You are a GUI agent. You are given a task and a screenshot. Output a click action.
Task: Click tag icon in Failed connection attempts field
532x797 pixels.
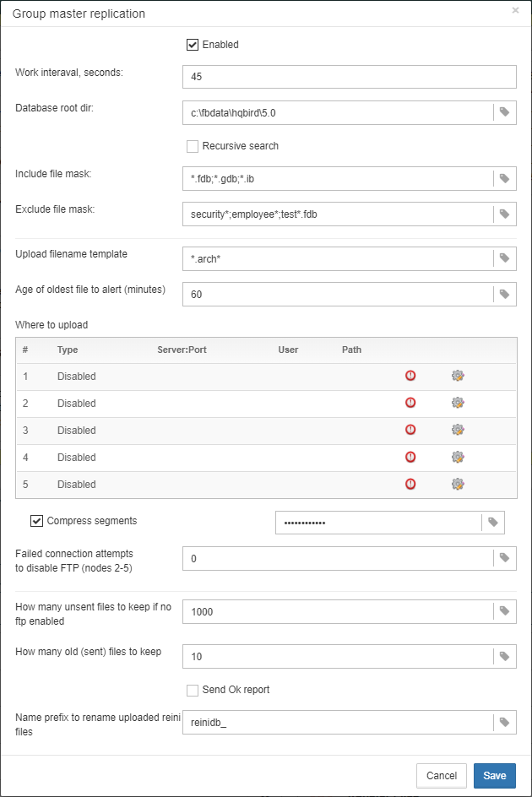pos(504,558)
